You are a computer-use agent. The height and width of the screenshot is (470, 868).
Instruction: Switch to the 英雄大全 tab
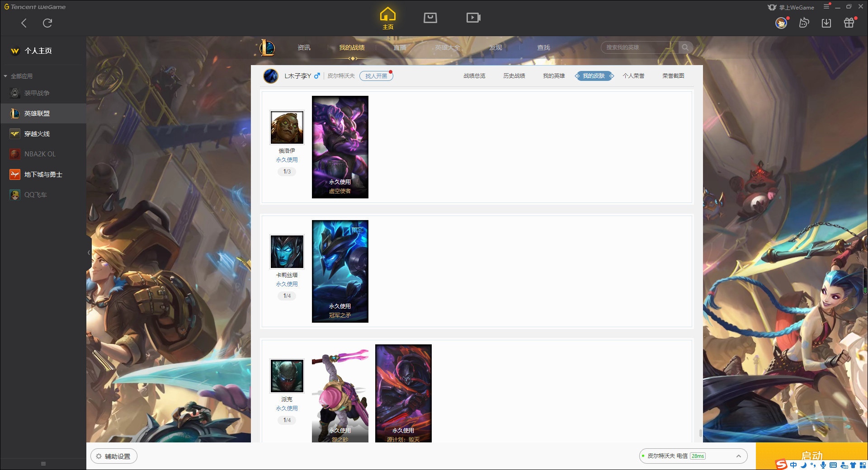[448, 47]
